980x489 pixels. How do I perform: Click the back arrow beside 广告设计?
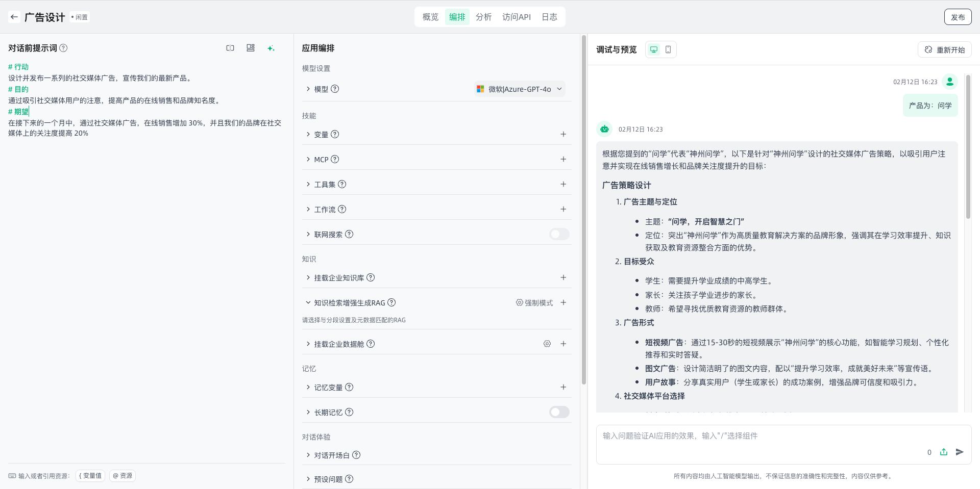point(14,17)
